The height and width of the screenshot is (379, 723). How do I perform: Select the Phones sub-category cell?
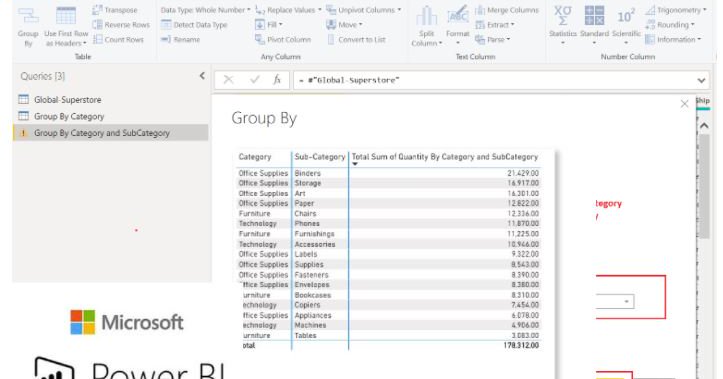(307, 224)
